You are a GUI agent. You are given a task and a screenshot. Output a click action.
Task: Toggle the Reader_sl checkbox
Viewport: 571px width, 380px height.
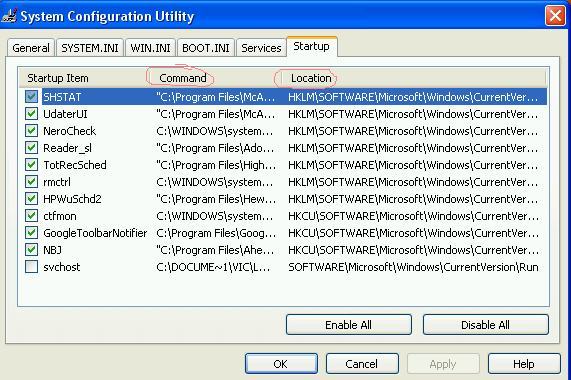(x=31, y=147)
